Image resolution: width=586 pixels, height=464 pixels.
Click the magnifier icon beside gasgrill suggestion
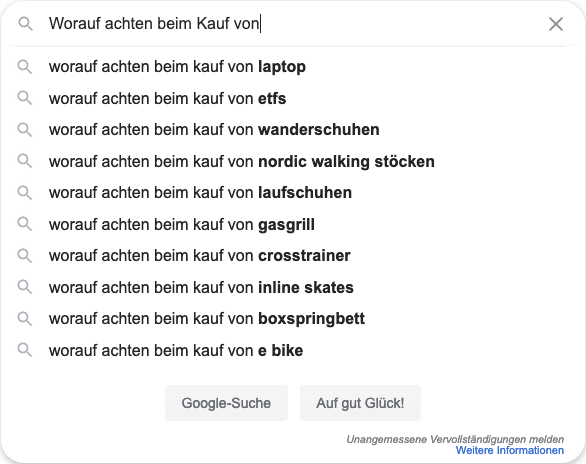point(25,224)
